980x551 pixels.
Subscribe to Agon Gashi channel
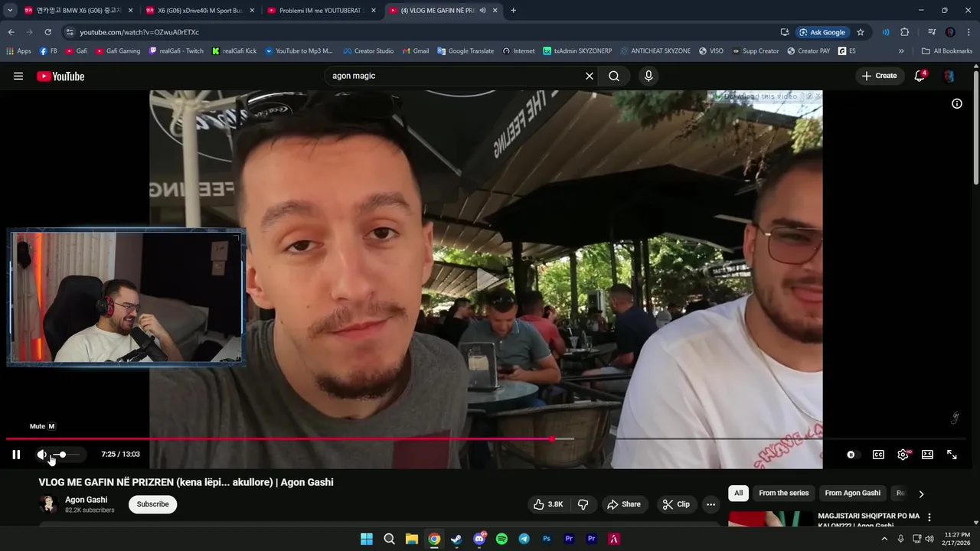click(x=152, y=504)
